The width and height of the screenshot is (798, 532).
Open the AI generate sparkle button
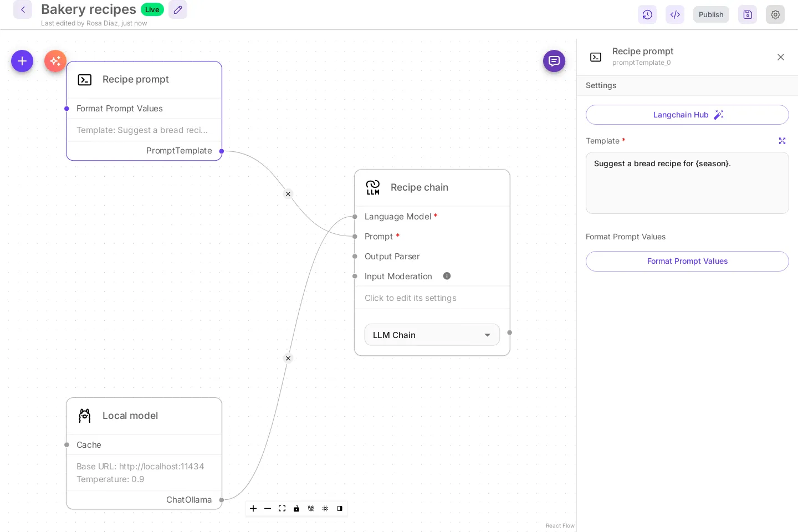coord(55,61)
